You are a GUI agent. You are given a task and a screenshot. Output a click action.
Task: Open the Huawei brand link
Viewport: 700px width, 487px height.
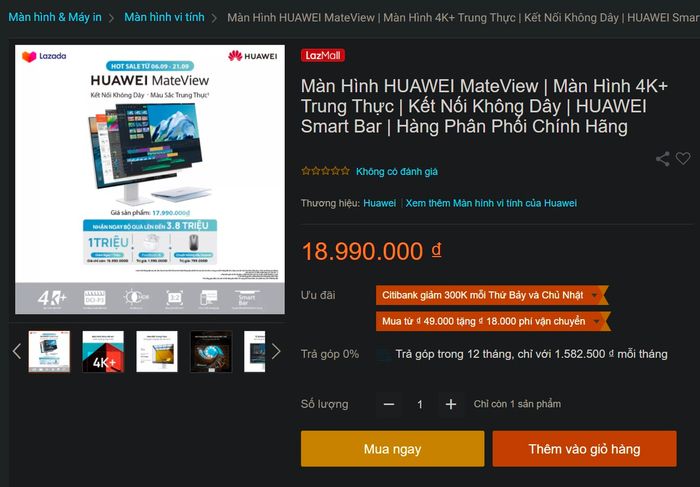click(x=379, y=203)
